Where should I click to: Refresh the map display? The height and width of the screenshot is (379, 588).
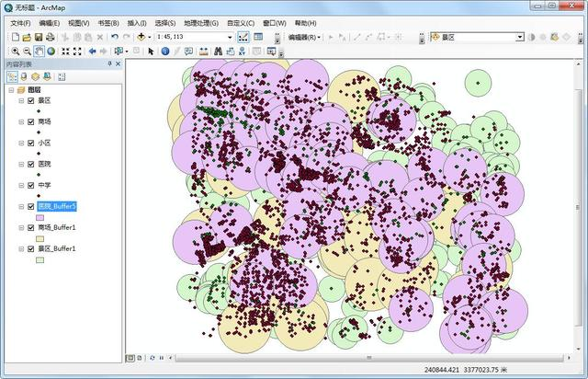153,358
